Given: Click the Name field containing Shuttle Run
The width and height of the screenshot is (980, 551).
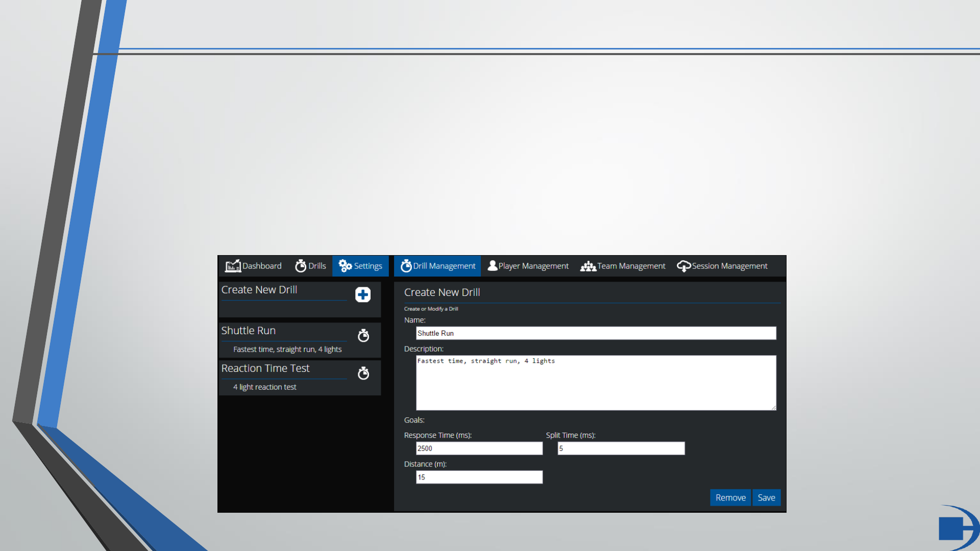Looking at the screenshot, I should point(596,333).
